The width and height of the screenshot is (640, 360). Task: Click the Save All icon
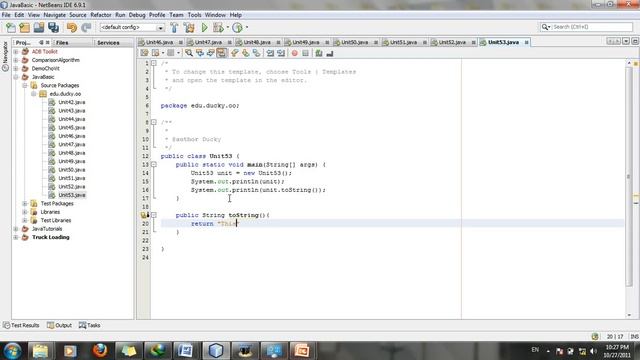(x=53, y=27)
